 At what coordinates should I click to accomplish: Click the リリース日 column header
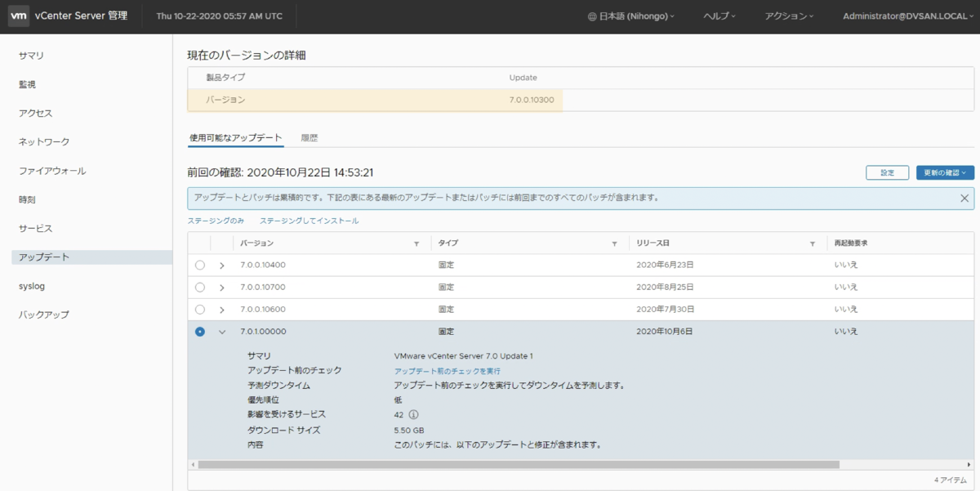point(653,243)
